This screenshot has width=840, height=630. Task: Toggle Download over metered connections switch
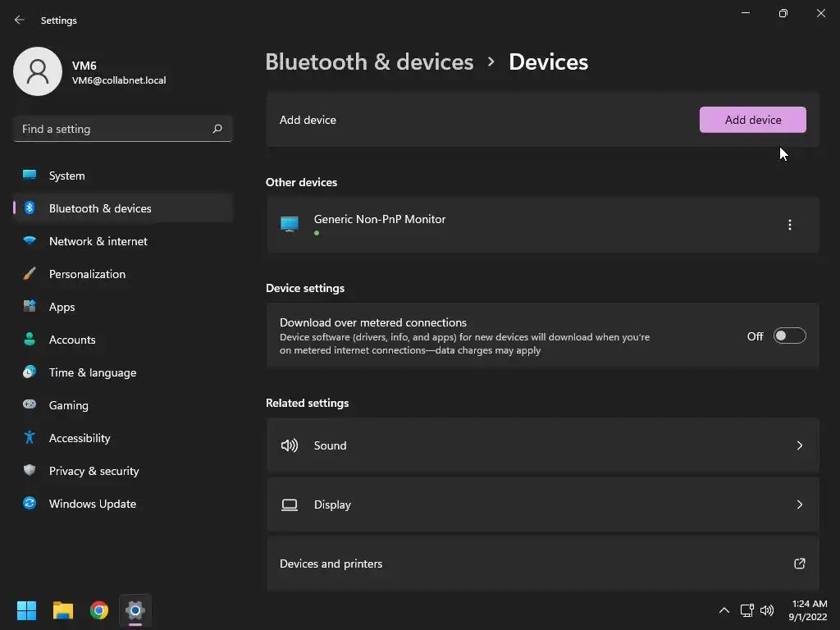click(790, 336)
